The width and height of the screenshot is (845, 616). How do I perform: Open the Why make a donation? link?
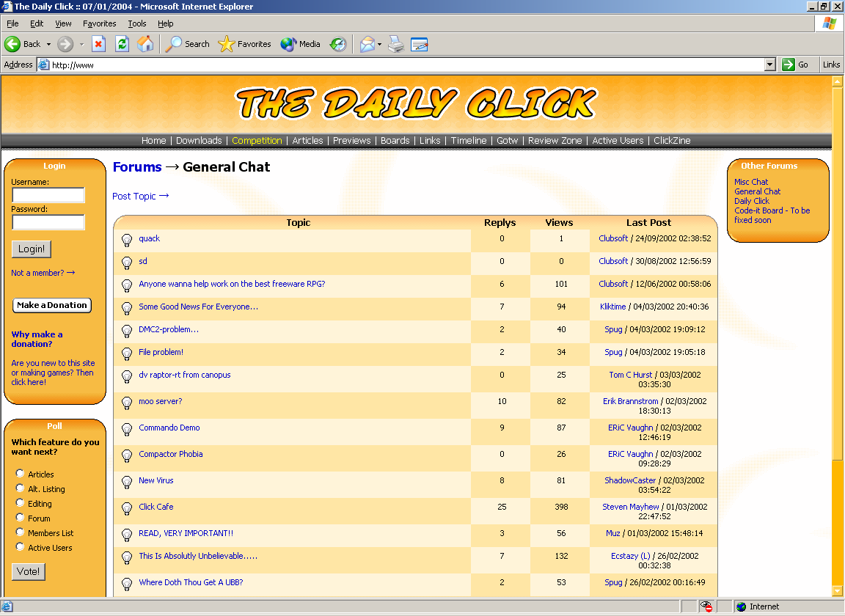tap(37, 339)
